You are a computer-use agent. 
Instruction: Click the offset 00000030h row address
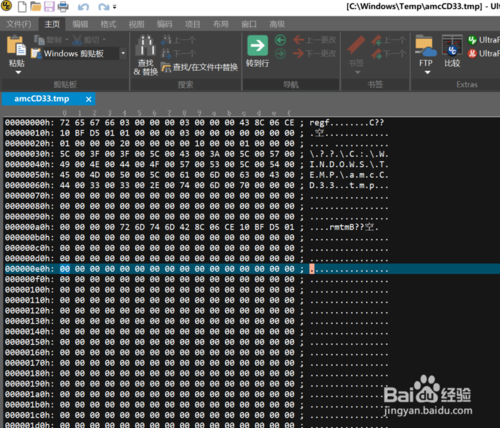pos(29,154)
